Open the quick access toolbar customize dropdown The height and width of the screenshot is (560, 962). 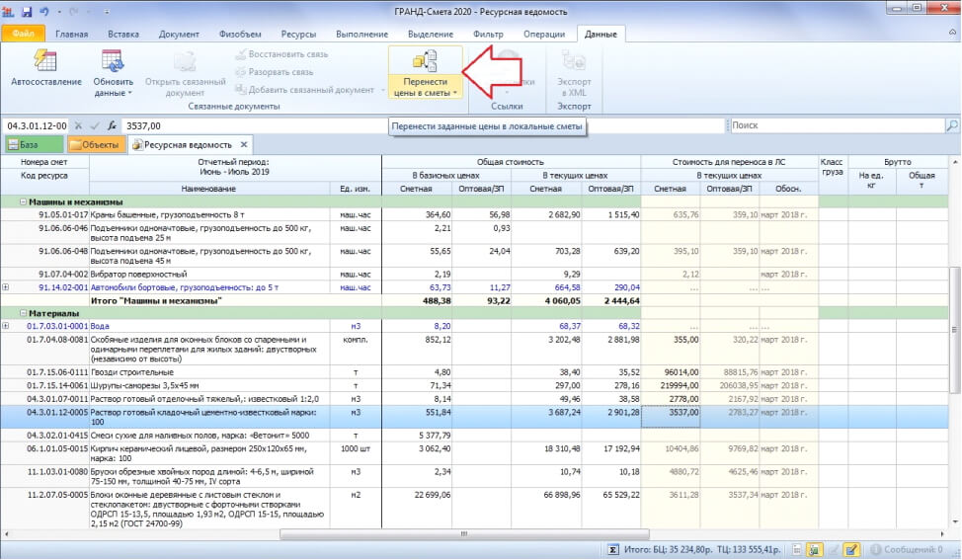[x=106, y=12]
